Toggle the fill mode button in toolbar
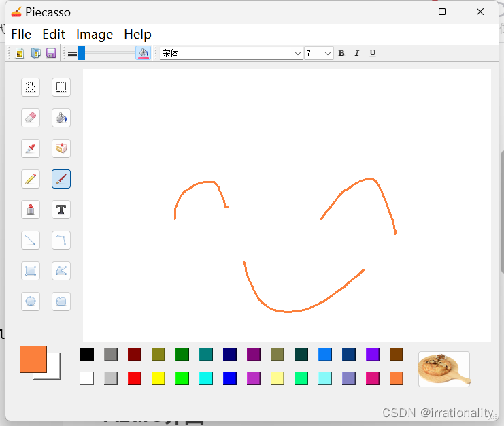 [144, 52]
